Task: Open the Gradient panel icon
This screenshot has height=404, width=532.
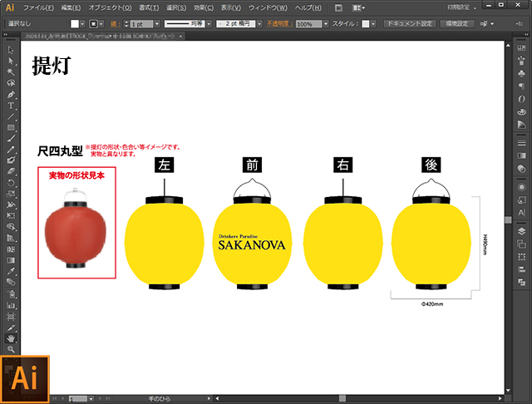Action: coord(521,155)
